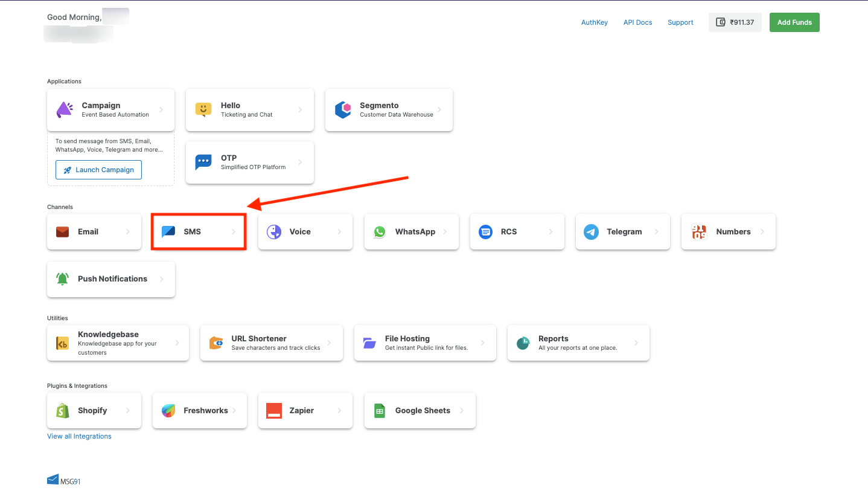Click the Voice channel icon
868x499 pixels.
[x=274, y=232]
